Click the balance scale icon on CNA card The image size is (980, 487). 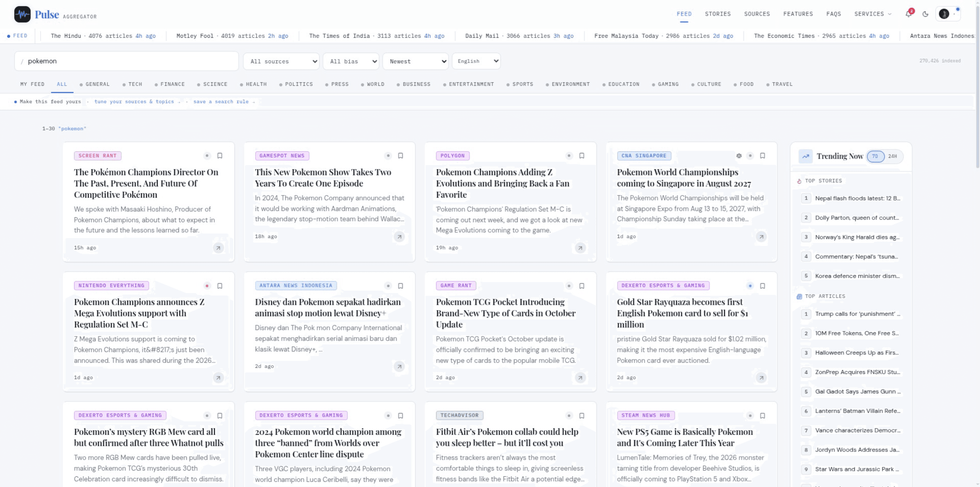click(x=739, y=156)
